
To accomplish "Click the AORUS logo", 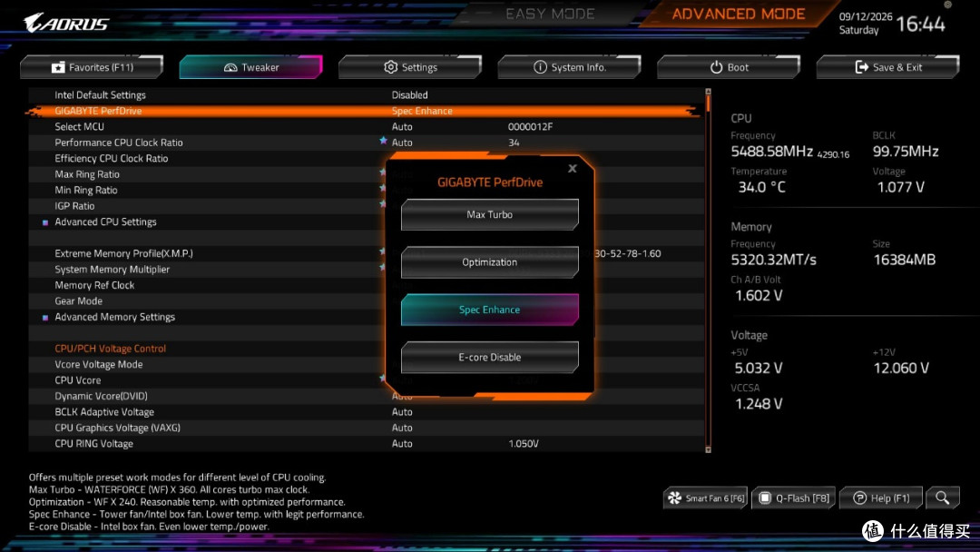I will pyautogui.click(x=66, y=23).
